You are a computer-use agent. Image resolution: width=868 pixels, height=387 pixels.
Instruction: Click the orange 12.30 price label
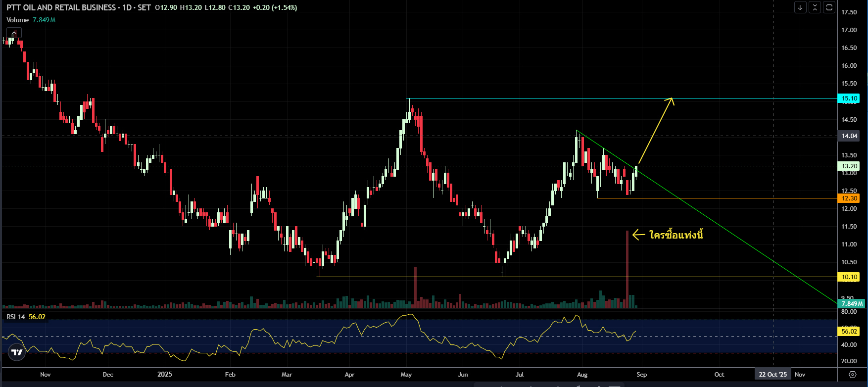(x=850, y=198)
